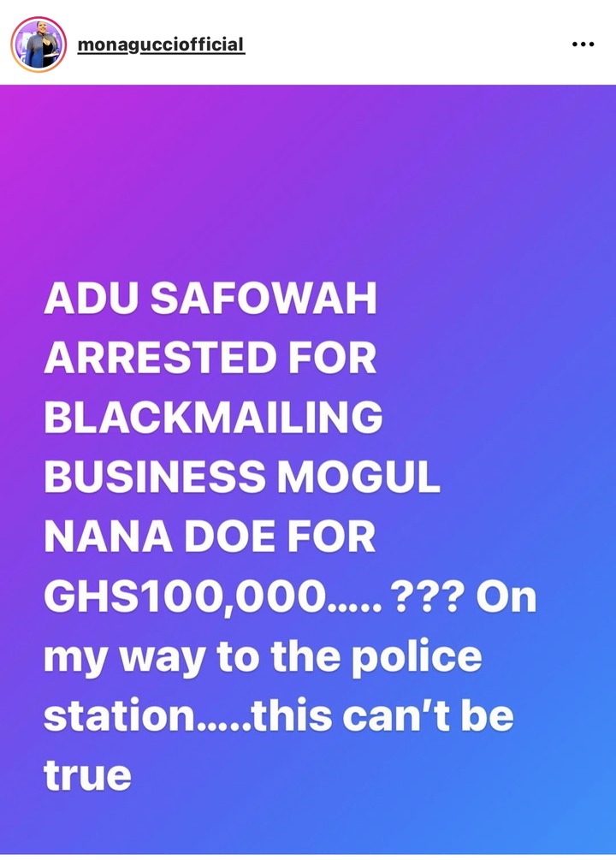
Task: Click the word station in the post
Action: tap(120, 715)
